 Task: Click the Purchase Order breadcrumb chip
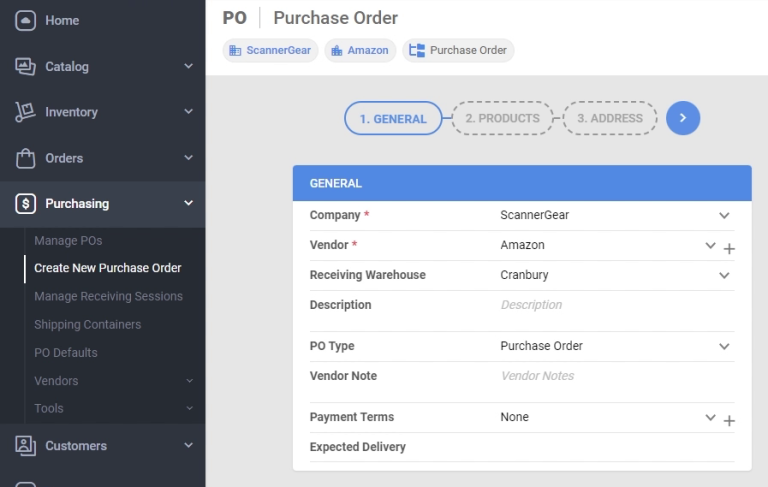point(458,50)
